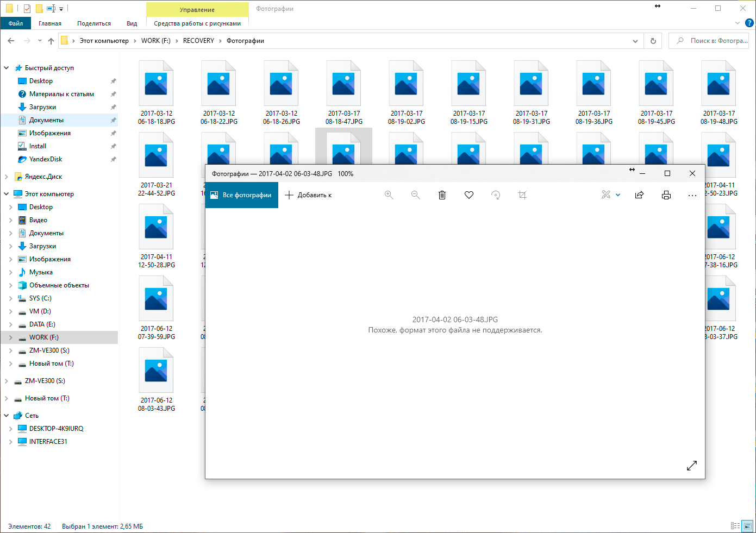
Task: Enter full screen with the diagonal arrows icon
Action: tap(691, 466)
